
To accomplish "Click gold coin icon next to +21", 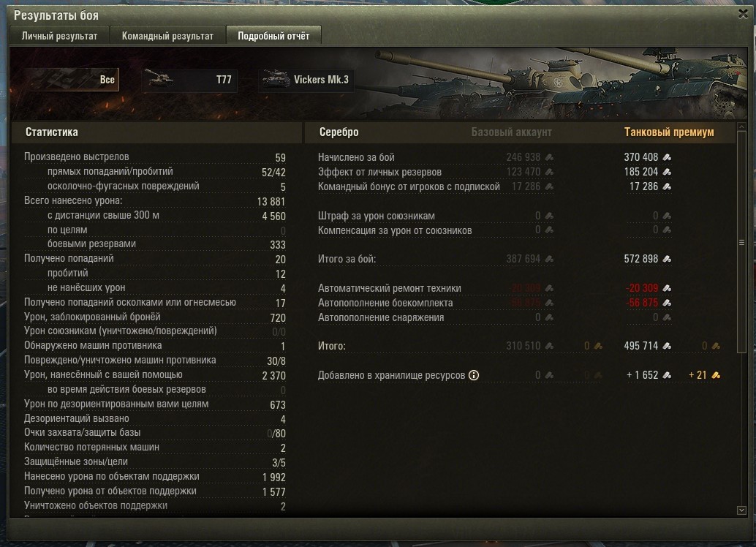I will (716, 375).
